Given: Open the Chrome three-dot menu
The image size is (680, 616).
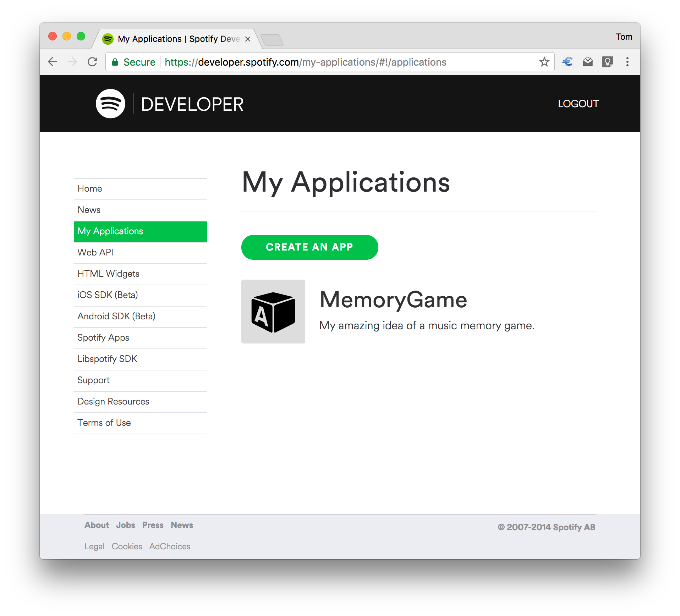Looking at the screenshot, I should (627, 62).
